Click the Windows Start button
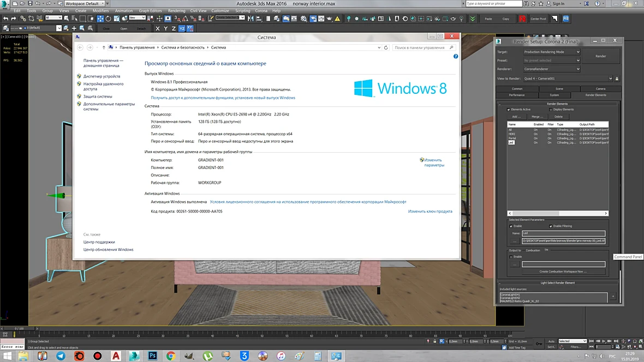 pos(7,356)
